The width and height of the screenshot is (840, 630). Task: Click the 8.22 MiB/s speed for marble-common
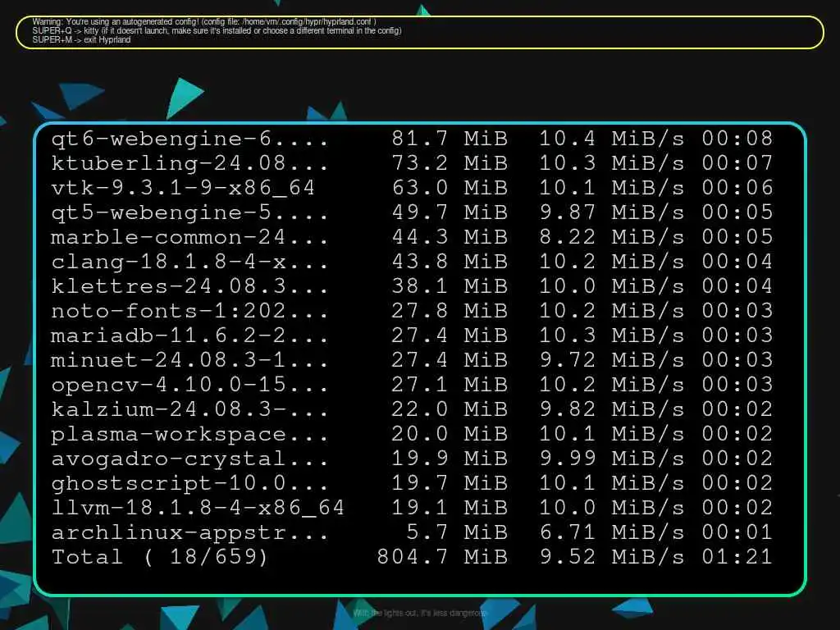click(x=612, y=237)
